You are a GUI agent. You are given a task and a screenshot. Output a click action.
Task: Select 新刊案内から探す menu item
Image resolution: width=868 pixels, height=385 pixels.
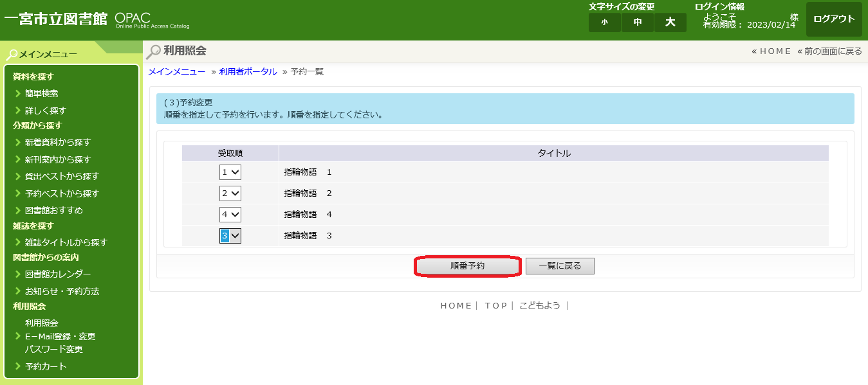pyautogui.click(x=58, y=159)
